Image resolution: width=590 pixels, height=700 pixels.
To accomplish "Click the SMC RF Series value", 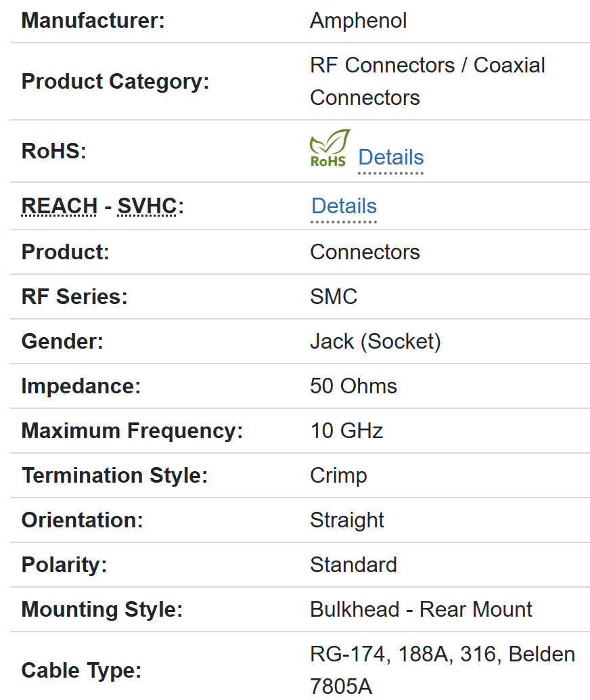I will [x=334, y=297].
